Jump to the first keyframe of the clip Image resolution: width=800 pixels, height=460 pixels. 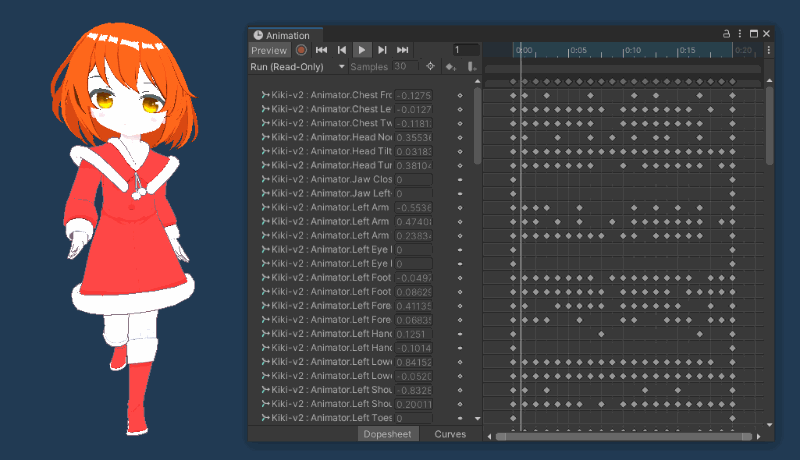click(x=321, y=50)
